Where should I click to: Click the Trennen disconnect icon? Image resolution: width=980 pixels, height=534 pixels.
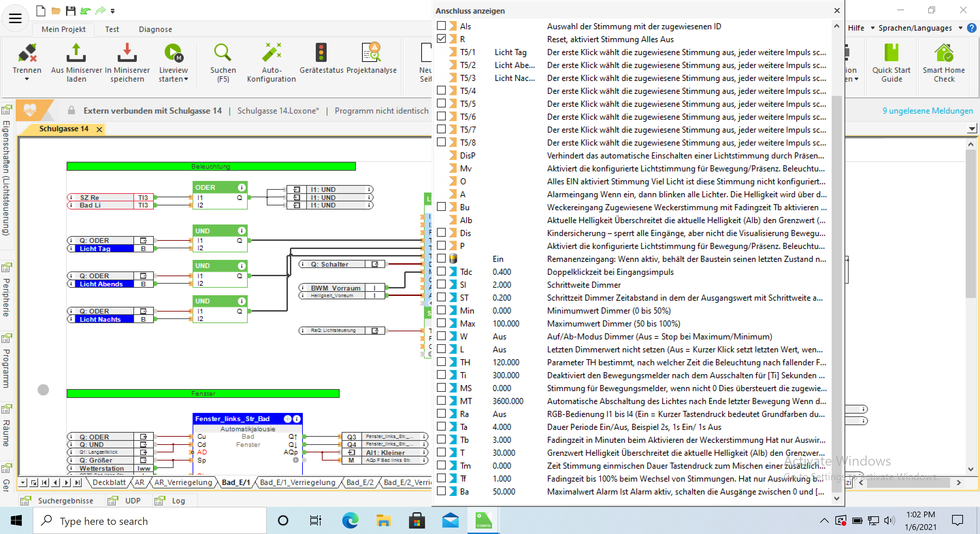click(x=27, y=53)
